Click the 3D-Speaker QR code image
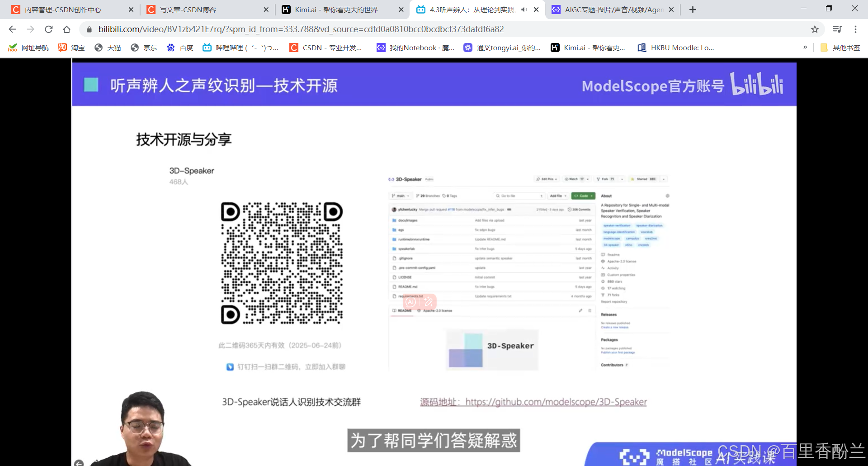 click(282, 263)
